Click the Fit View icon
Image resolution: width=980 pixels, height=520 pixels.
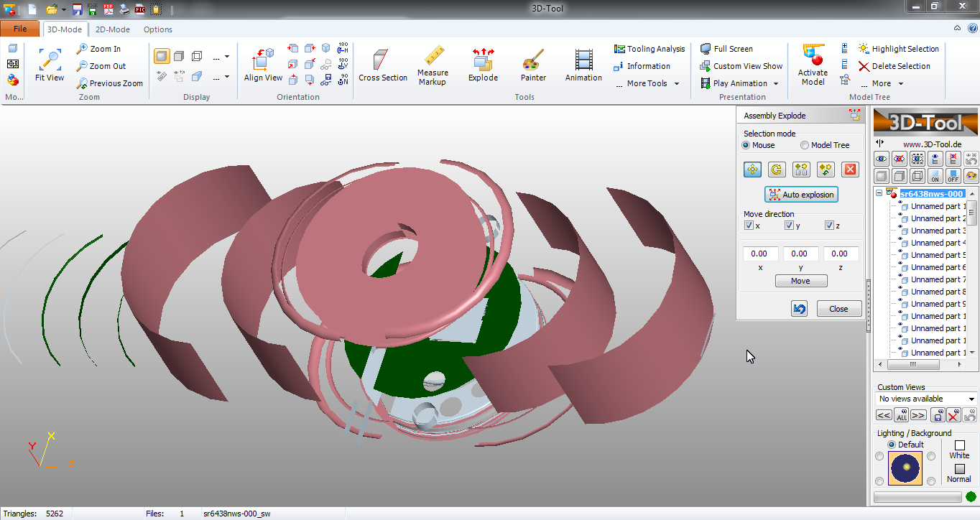click(x=49, y=61)
